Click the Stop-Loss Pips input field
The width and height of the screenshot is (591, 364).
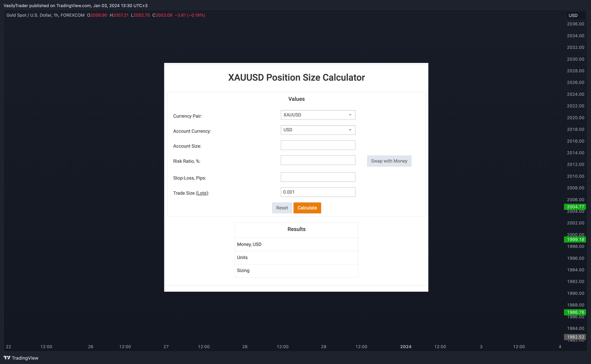318,177
